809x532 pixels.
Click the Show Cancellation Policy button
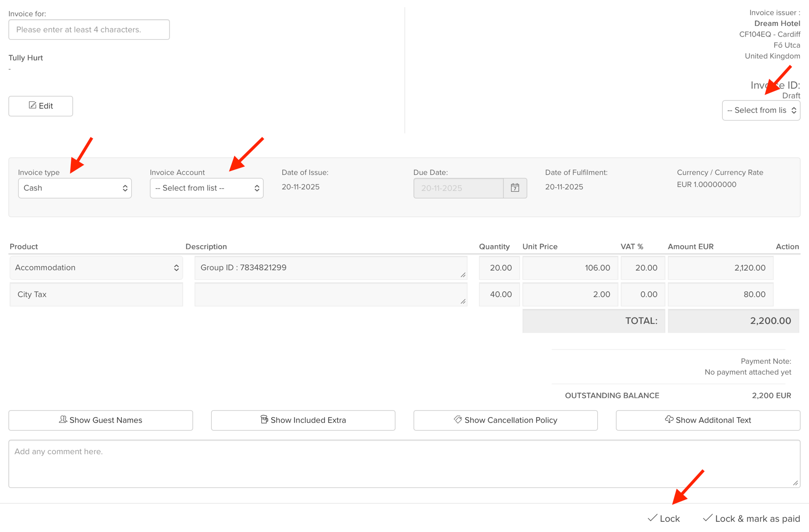506,420
